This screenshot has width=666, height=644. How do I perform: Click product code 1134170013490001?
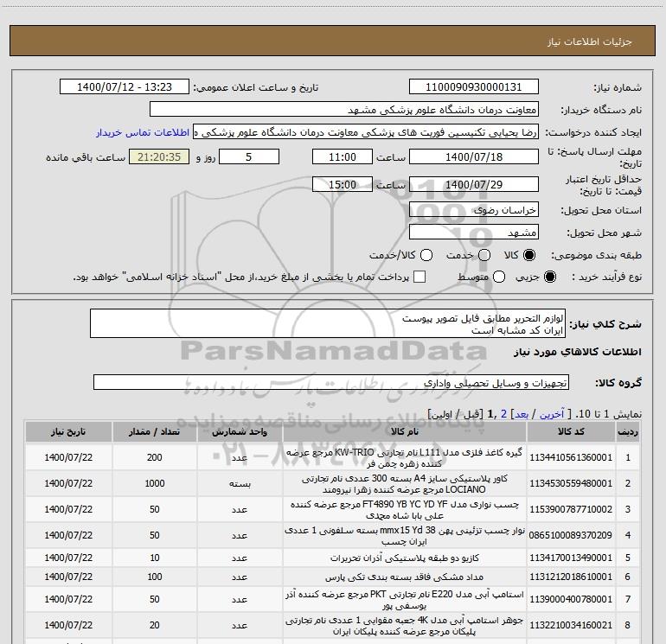click(571, 558)
